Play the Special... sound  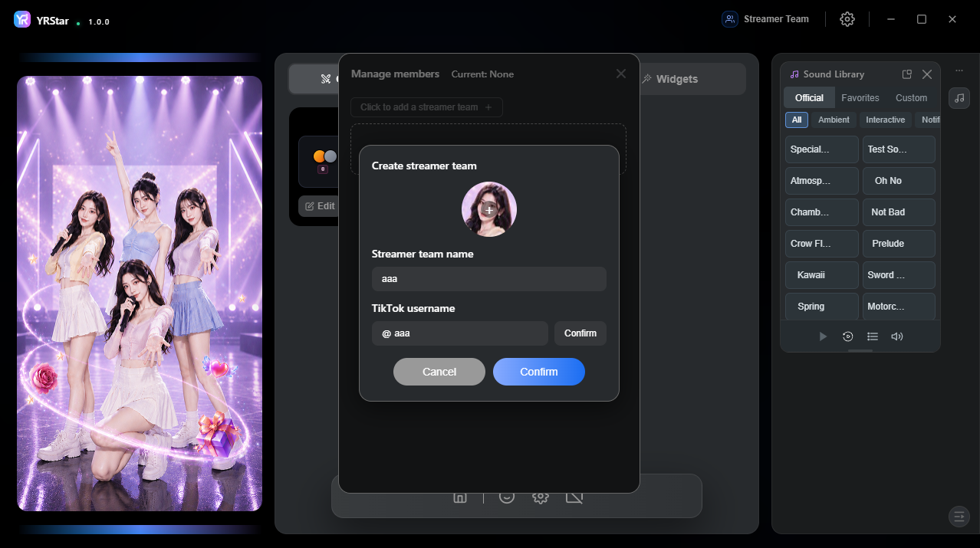(x=822, y=149)
